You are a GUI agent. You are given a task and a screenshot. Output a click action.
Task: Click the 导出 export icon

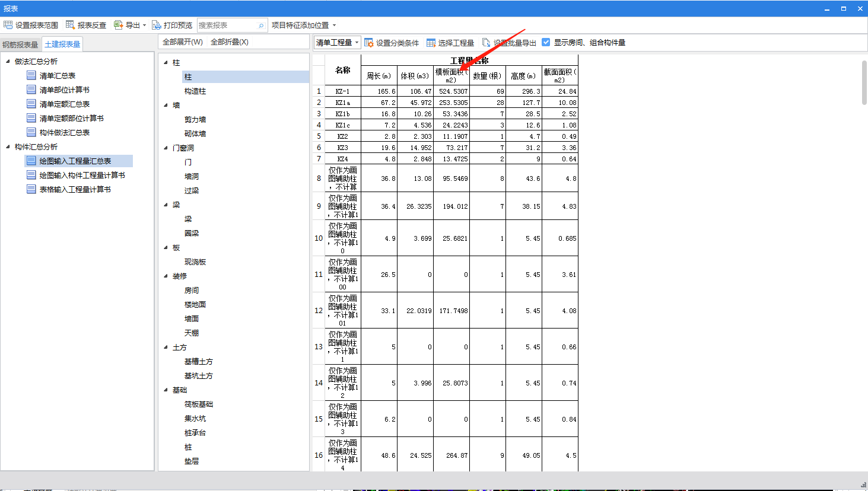(118, 25)
